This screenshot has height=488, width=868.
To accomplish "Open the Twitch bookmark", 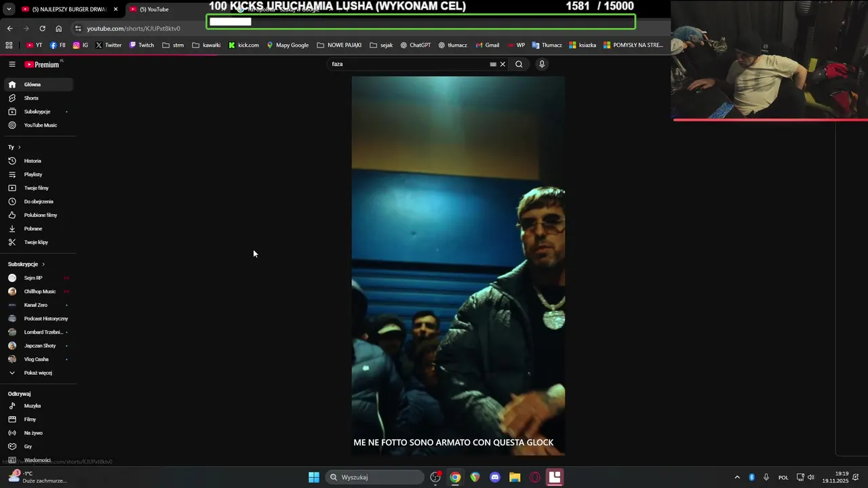I will pos(142,45).
